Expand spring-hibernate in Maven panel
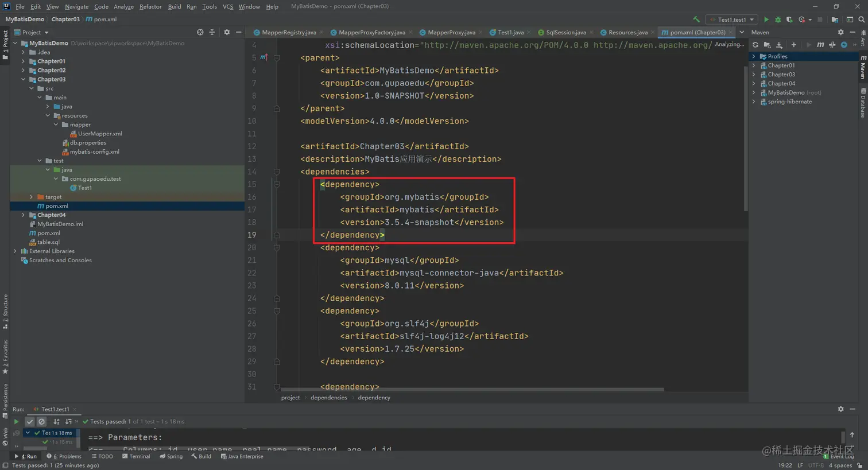 pyautogui.click(x=754, y=102)
